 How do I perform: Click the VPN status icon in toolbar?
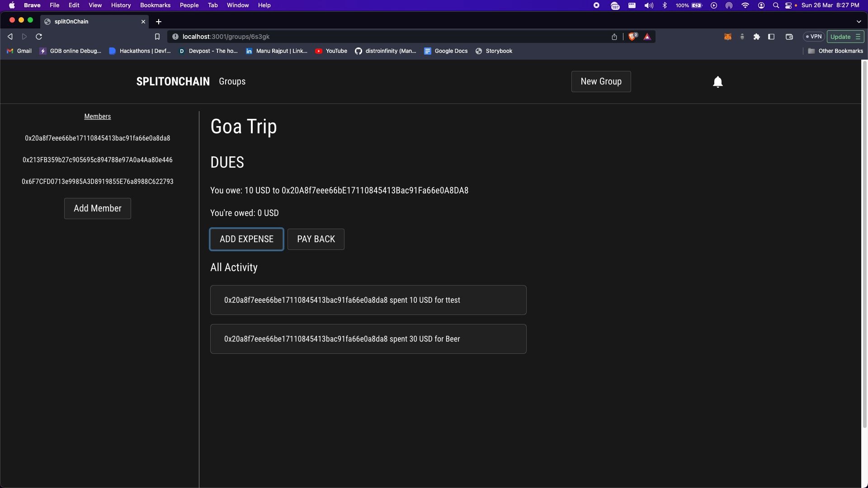point(814,36)
